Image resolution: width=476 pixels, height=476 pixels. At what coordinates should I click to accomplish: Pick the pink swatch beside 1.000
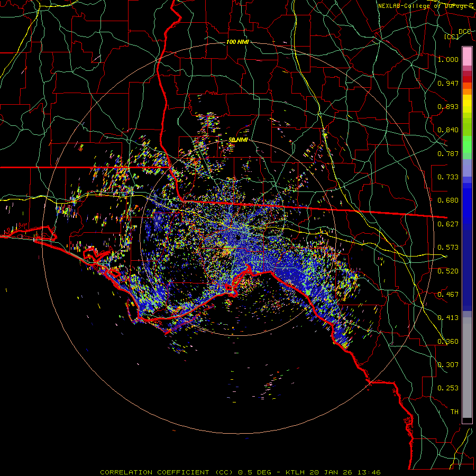(x=467, y=56)
